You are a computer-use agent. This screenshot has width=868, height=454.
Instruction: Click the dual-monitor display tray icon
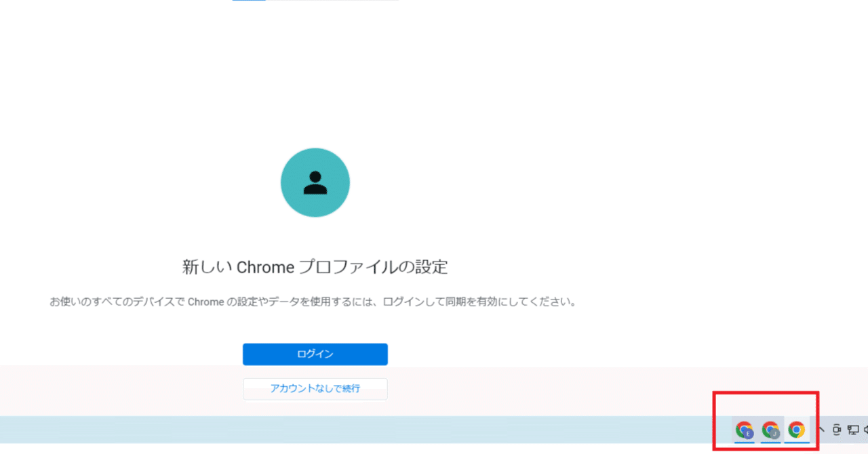[853, 430]
